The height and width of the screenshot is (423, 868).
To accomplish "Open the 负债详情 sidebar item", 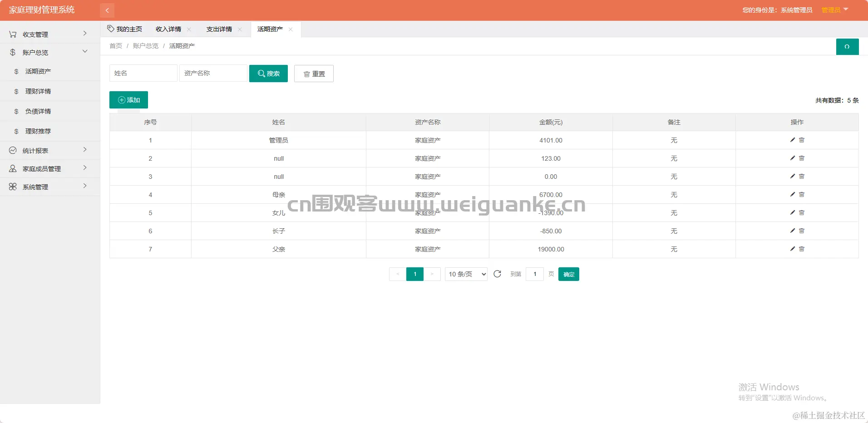I will point(50,111).
